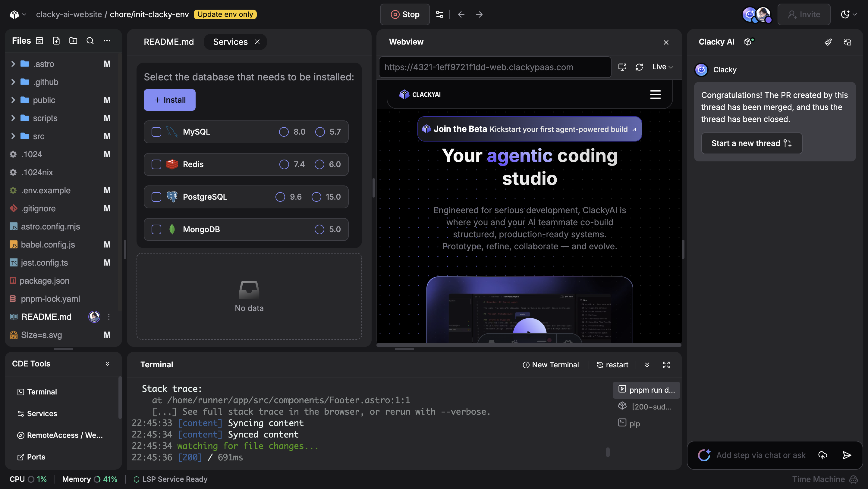Refresh the Webview page
Viewport: 868px width, 489px height.
coord(639,67)
